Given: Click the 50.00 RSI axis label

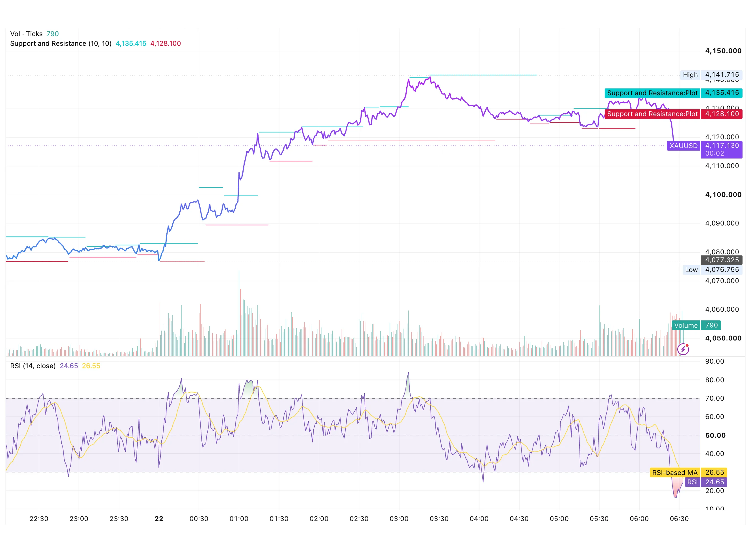Looking at the screenshot, I should (715, 435).
